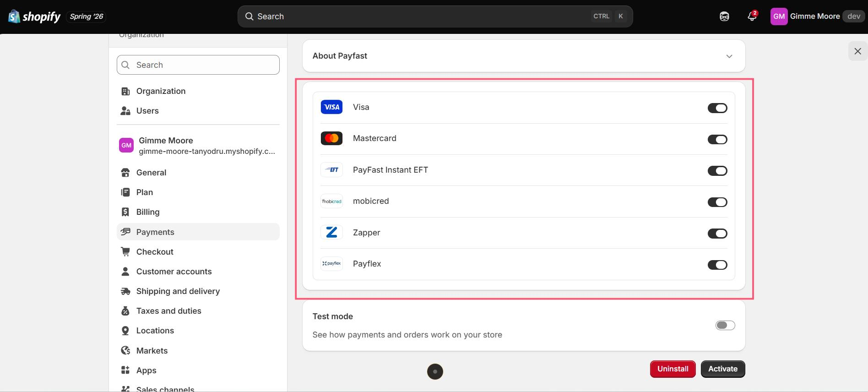Open Checkout settings
868x392 pixels.
click(x=198, y=252)
